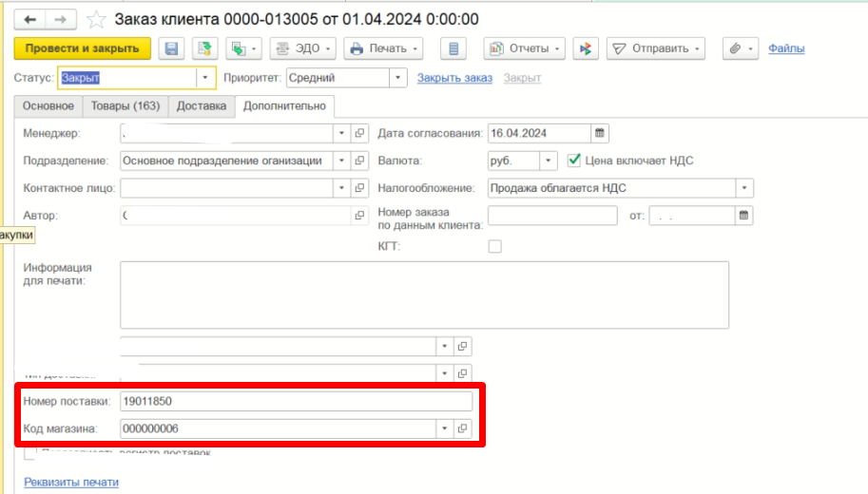Click the post document icon

pos(204,48)
